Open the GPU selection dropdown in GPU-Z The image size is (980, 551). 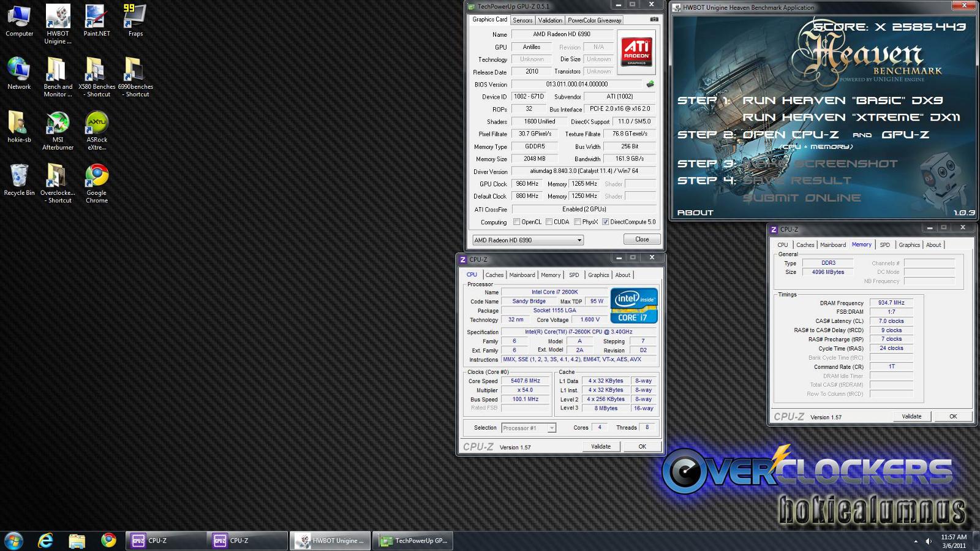527,240
